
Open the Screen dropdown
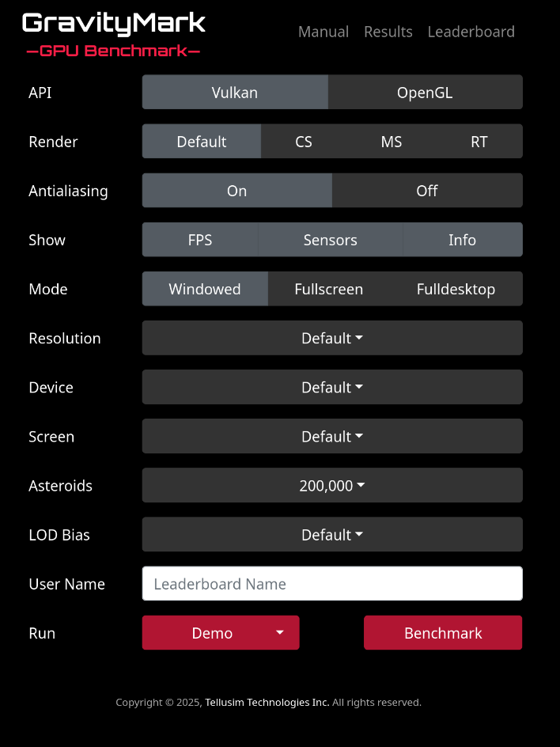pos(332,436)
